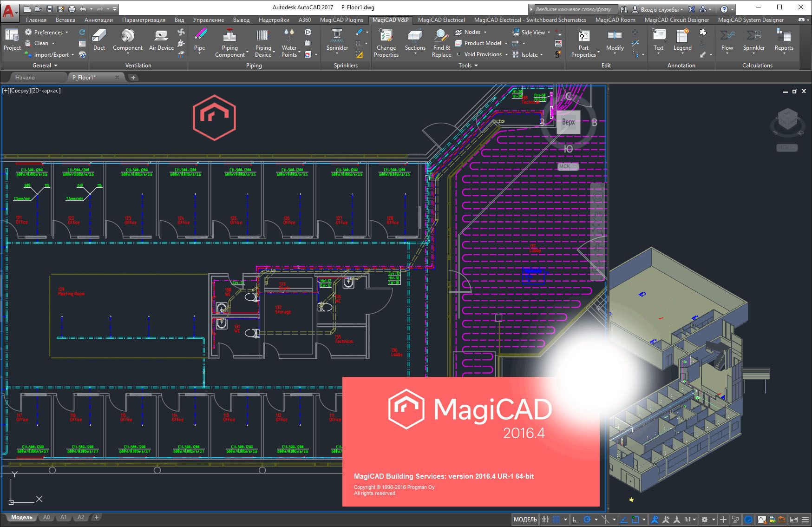Image resolution: width=812 pixels, height=527 pixels.
Task: Switch to MagiCAD Plugins ribbon tab
Action: [341, 20]
